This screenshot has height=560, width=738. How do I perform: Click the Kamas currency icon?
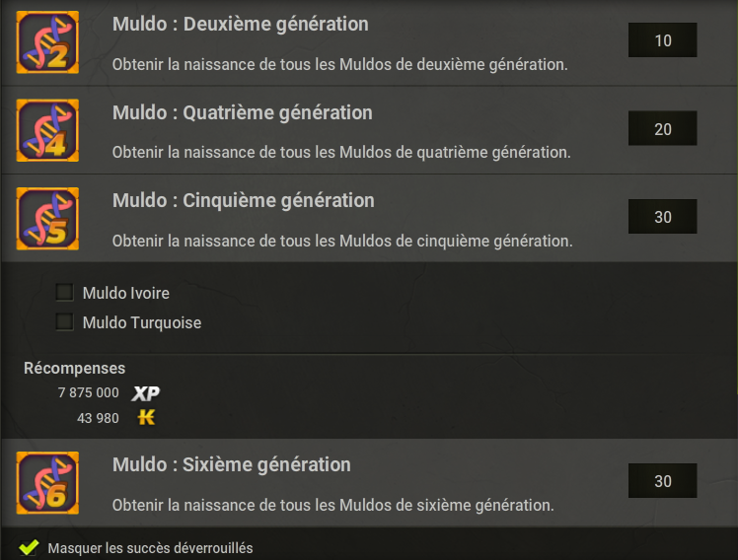coord(146,417)
